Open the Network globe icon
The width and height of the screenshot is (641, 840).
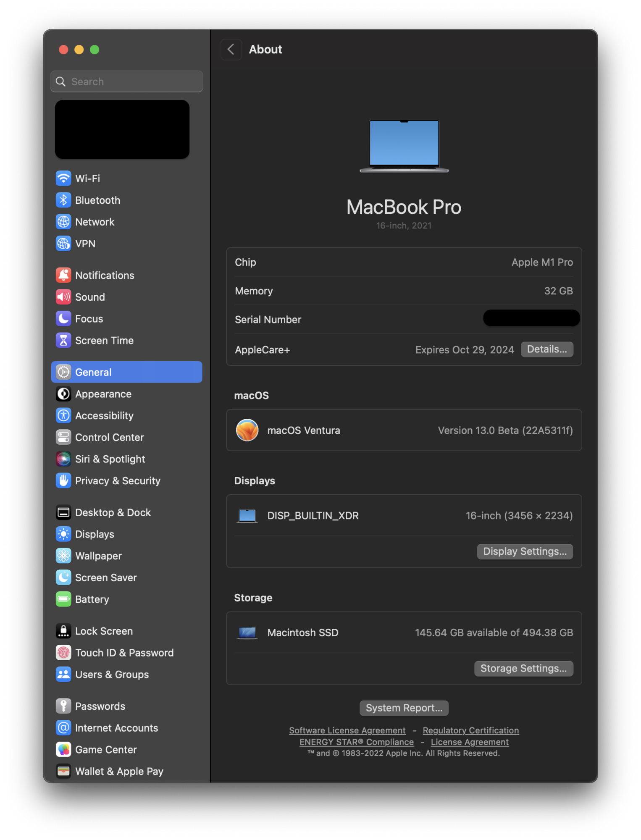(63, 222)
